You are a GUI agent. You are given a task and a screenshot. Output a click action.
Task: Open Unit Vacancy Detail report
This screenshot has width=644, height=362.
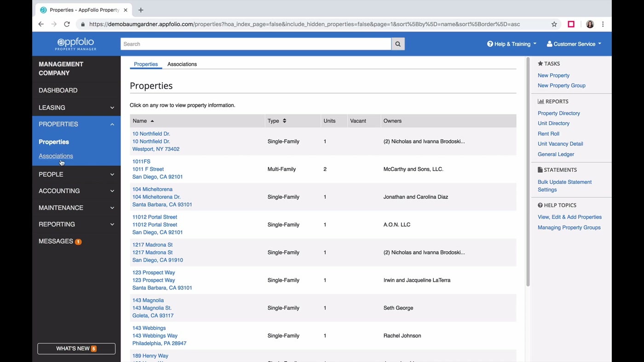point(560,144)
